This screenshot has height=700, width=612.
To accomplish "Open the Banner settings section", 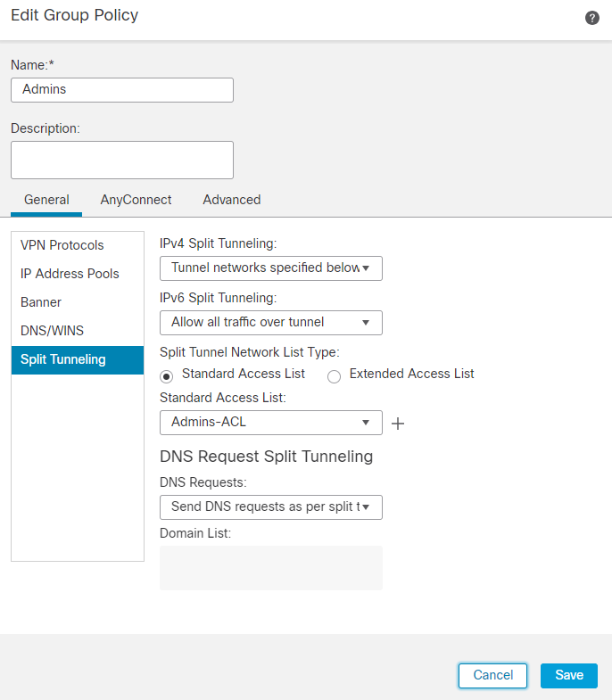I will tap(41, 302).
